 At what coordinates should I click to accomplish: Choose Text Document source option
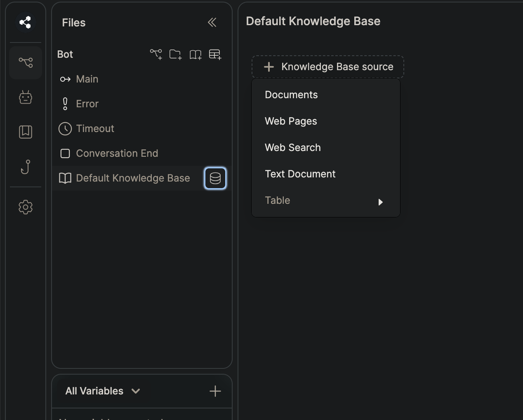tap(300, 174)
